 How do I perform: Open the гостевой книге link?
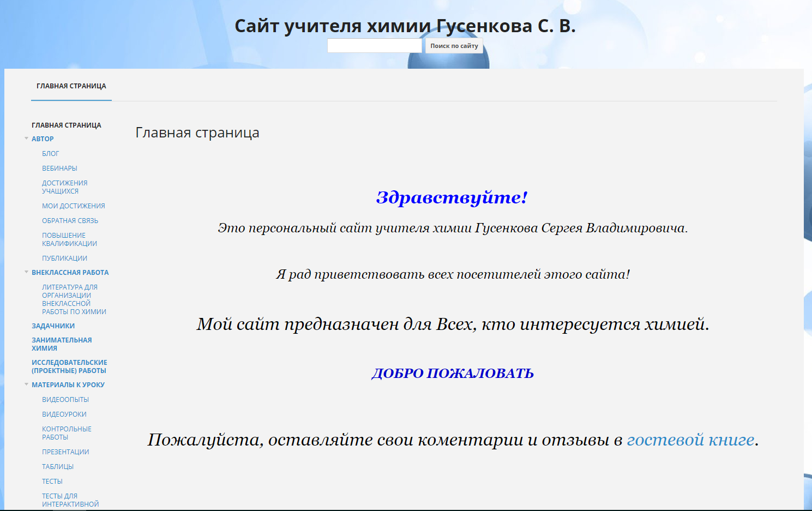click(690, 440)
